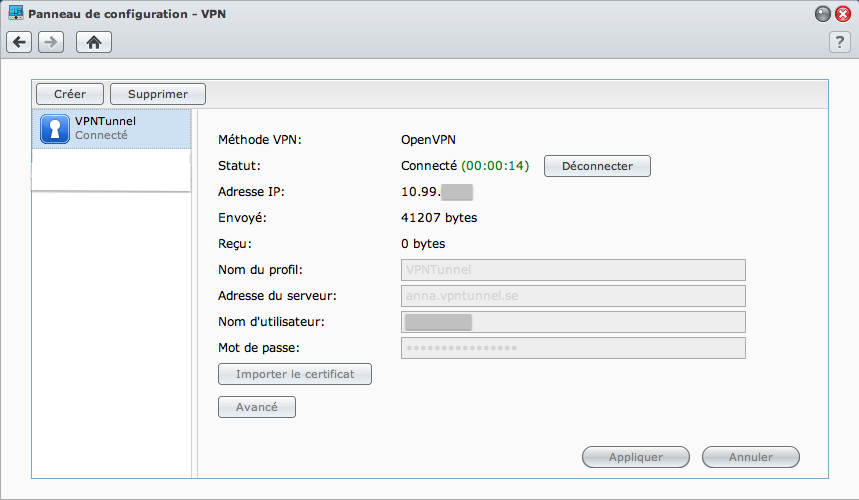This screenshot has width=859, height=500.
Task: Click the Annuler button
Action: [751, 457]
